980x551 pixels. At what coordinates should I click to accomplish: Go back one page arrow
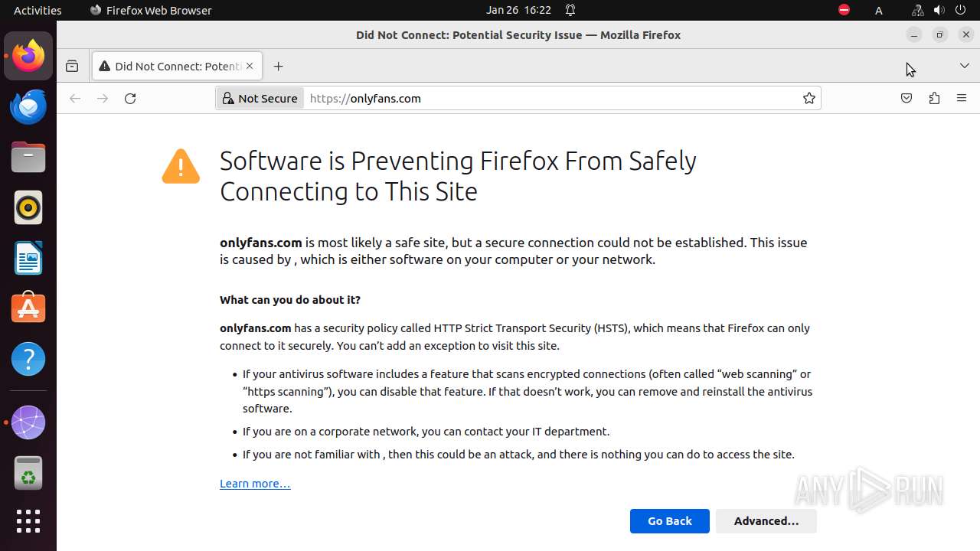[x=75, y=98]
